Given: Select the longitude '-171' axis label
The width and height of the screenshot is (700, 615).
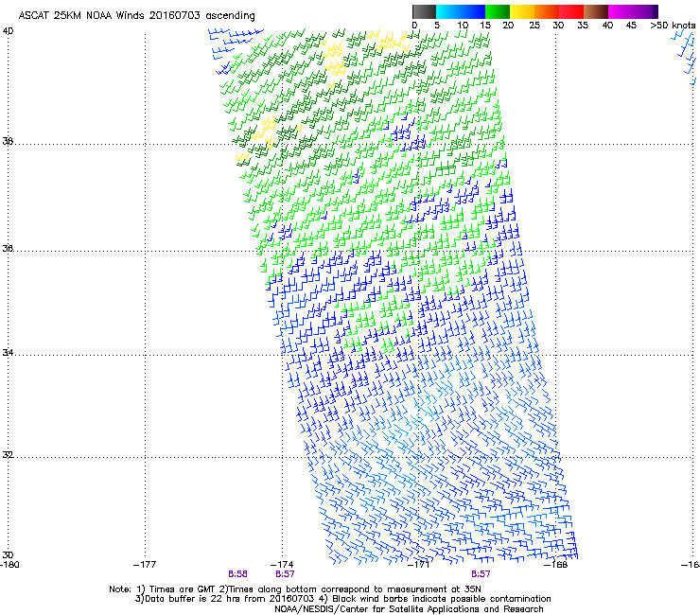Looking at the screenshot, I should (418, 565).
